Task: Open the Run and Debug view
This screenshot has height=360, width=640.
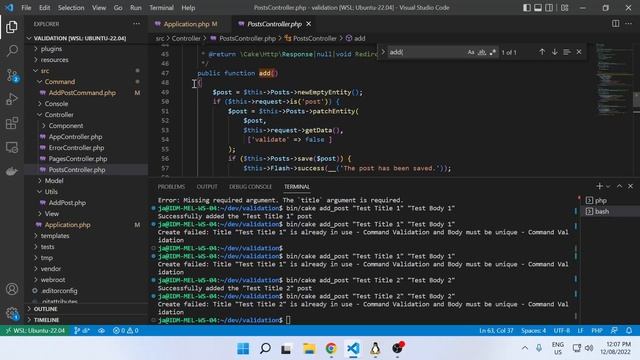Action: (x=12, y=99)
